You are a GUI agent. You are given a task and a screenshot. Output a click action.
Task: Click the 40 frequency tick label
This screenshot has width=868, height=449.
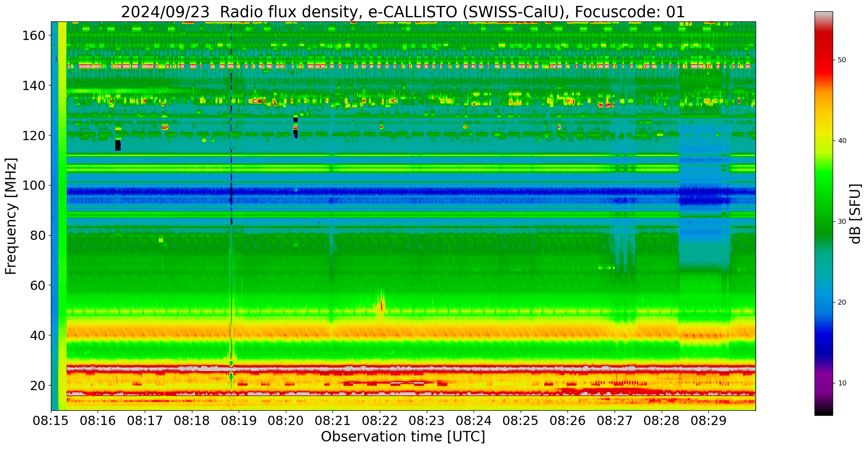(37, 335)
